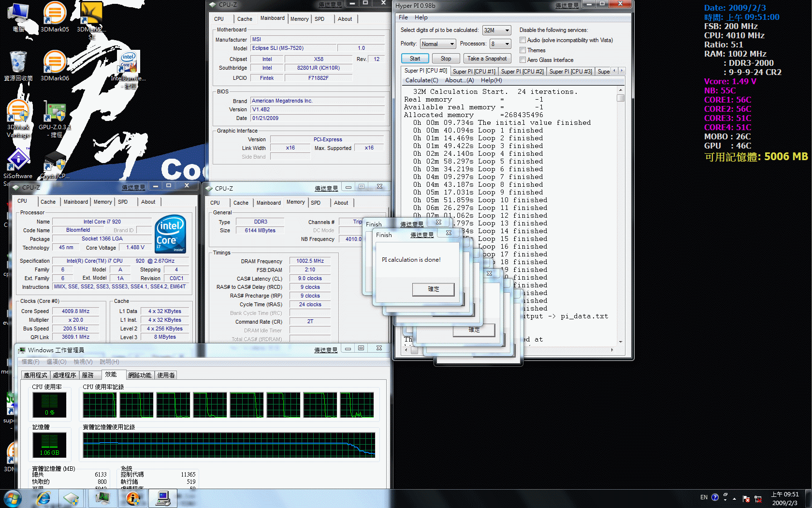Click Hyper PI log horizontal scrollbar thumb
The width and height of the screenshot is (812, 508).
414,350
